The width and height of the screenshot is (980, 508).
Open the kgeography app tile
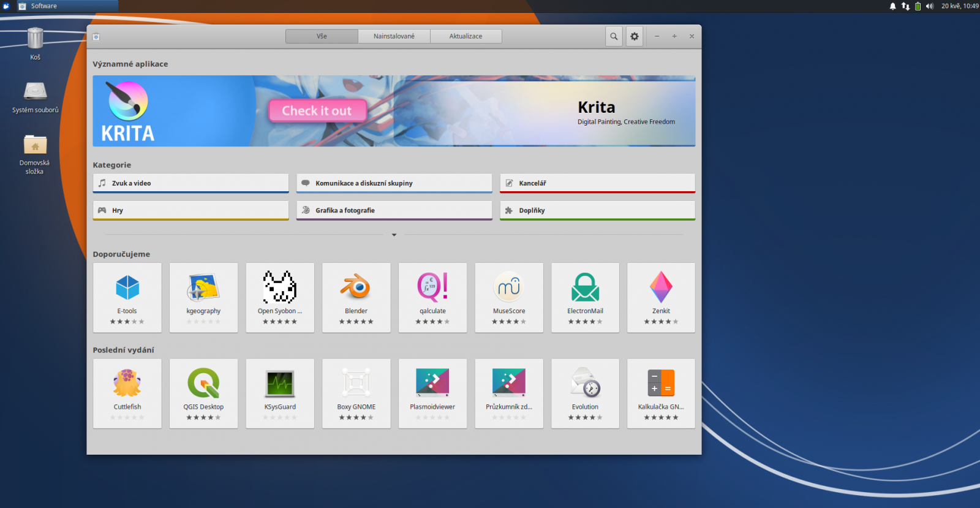203,298
